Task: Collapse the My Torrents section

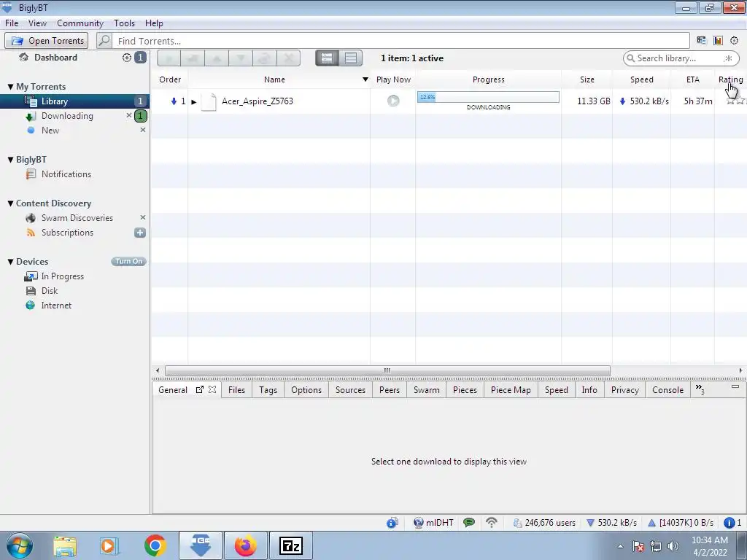Action: [10, 87]
